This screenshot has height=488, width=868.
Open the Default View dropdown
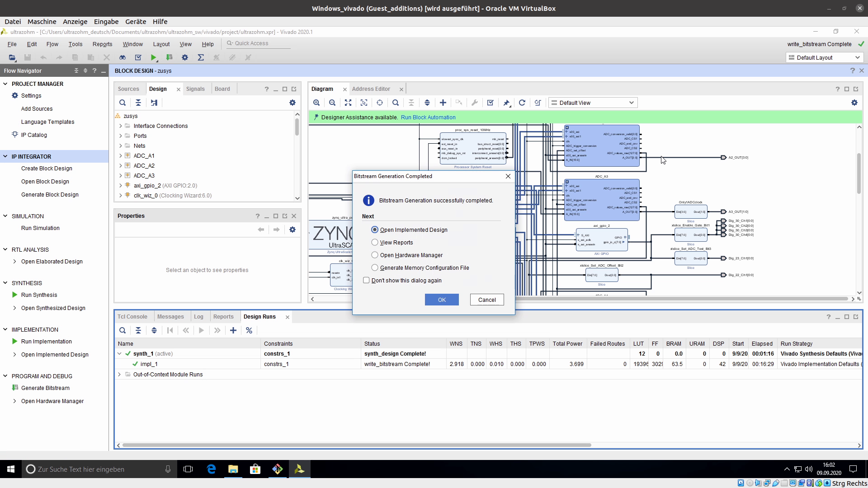(x=593, y=103)
